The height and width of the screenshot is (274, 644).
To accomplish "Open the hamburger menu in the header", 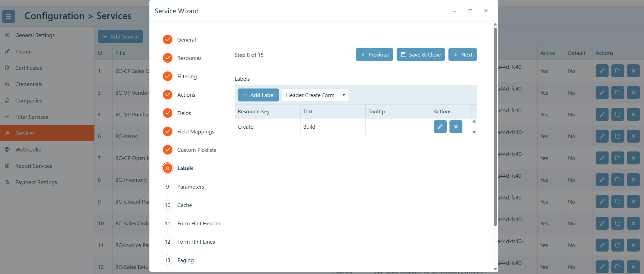I will pos(9,16).
